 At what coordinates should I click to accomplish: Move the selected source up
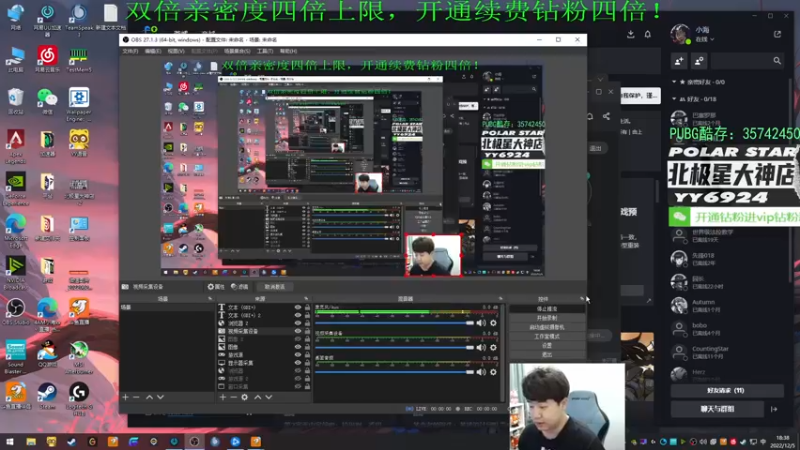(x=258, y=397)
